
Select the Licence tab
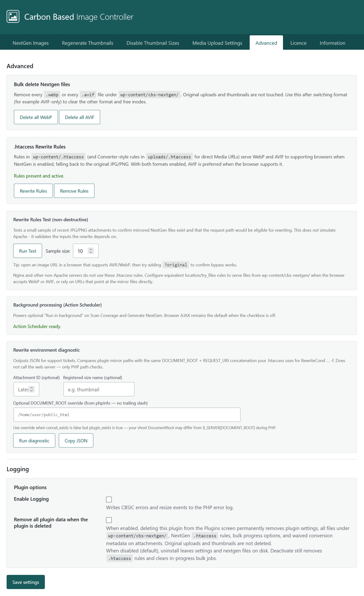tap(298, 43)
